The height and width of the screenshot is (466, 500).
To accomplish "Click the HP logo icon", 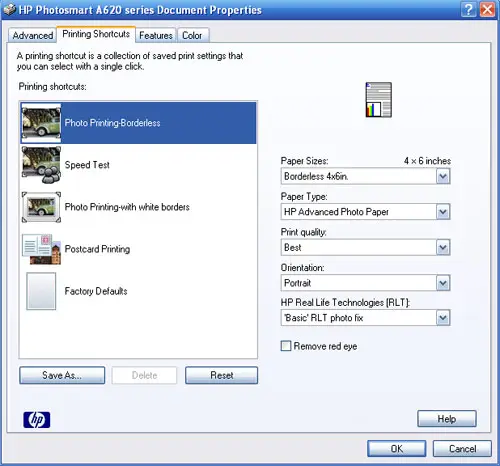I will click(x=37, y=420).
